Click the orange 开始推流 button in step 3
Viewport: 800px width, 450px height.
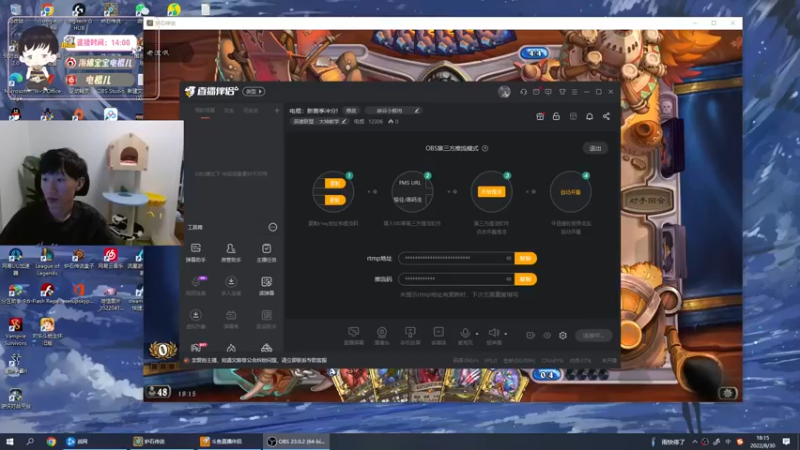click(491, 192)
